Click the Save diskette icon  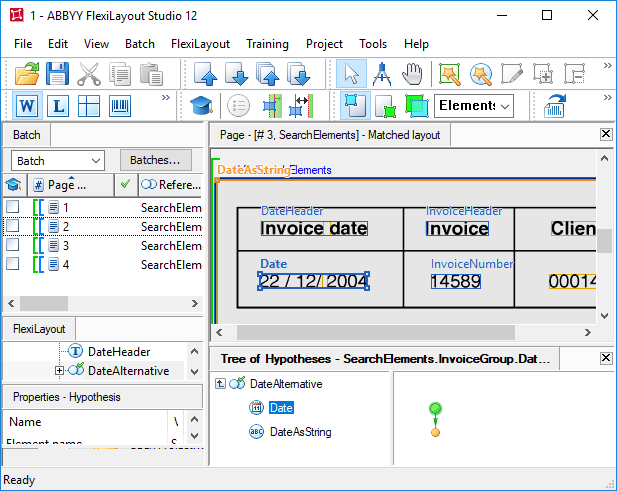pyautogui.click(x=57, y=74)
